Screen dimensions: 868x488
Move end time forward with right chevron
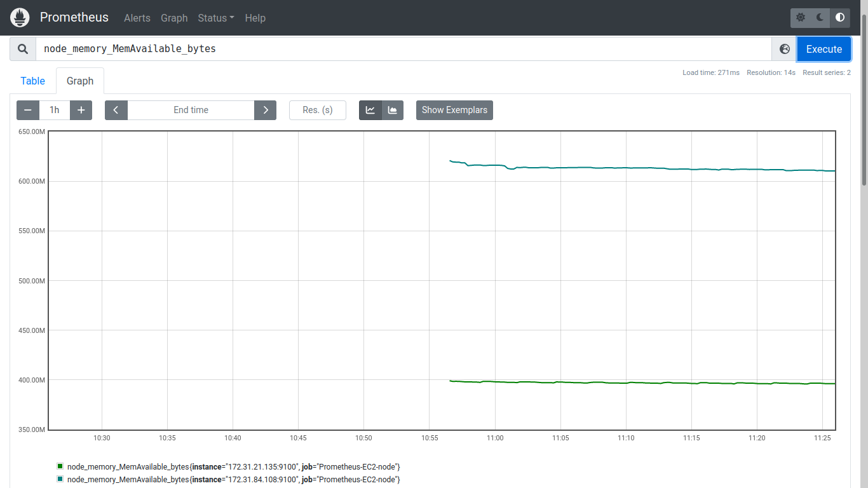coord(265,110)
